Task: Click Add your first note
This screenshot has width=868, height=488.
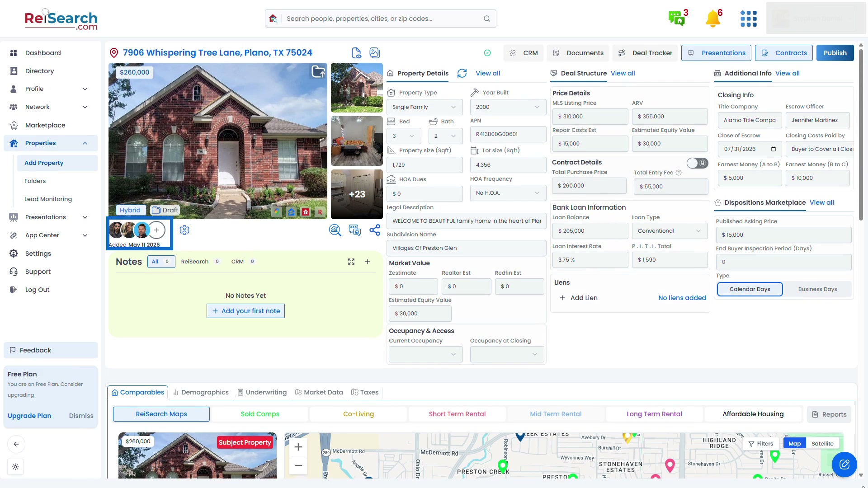Action: click(x=245, y=311)
